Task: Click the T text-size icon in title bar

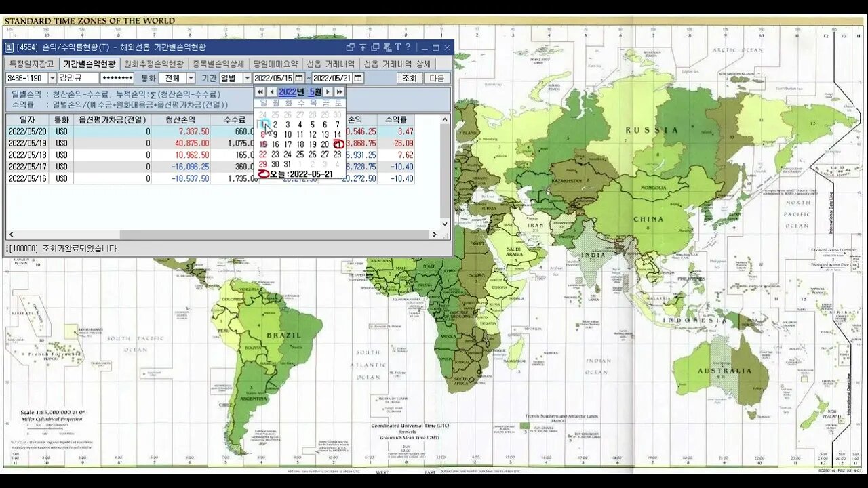Action: click(x=398, y=47)
